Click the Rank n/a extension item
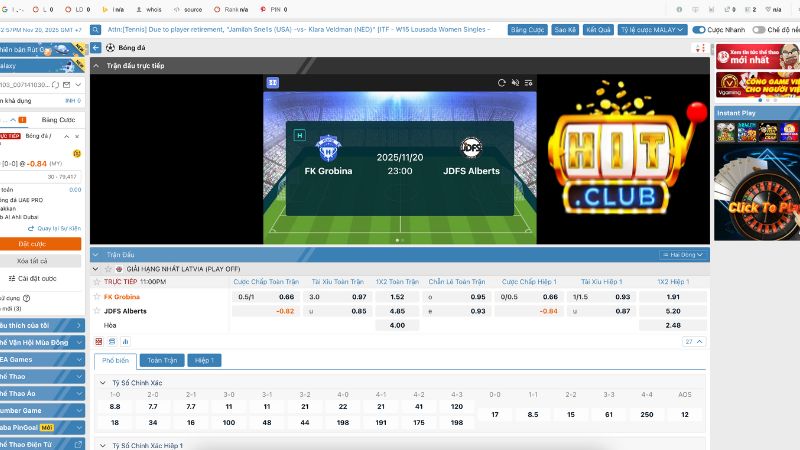Viewport: 800px width, 450px height. coord(231,10)
